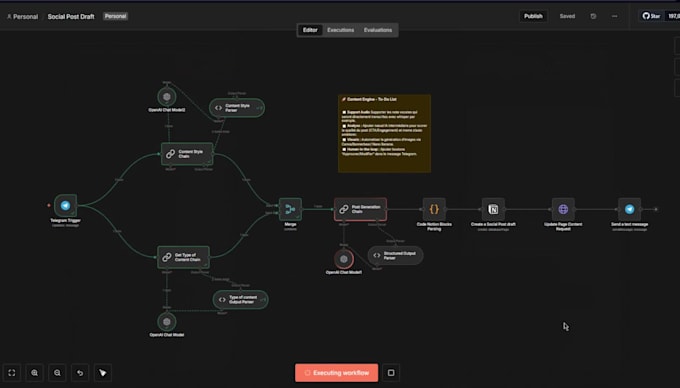680x388 pixels.
Task: Check the Support Audio to-do item
Action: pyautogui.click(x=344, y=112)
